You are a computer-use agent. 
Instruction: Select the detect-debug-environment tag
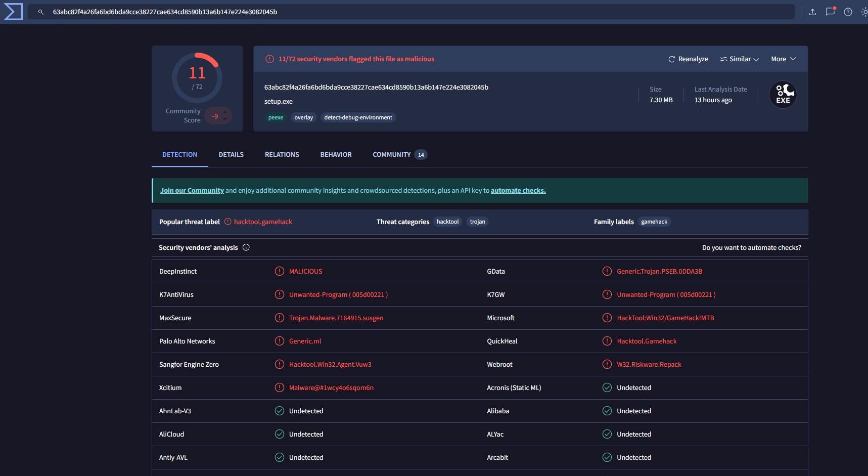click(358, 117)
